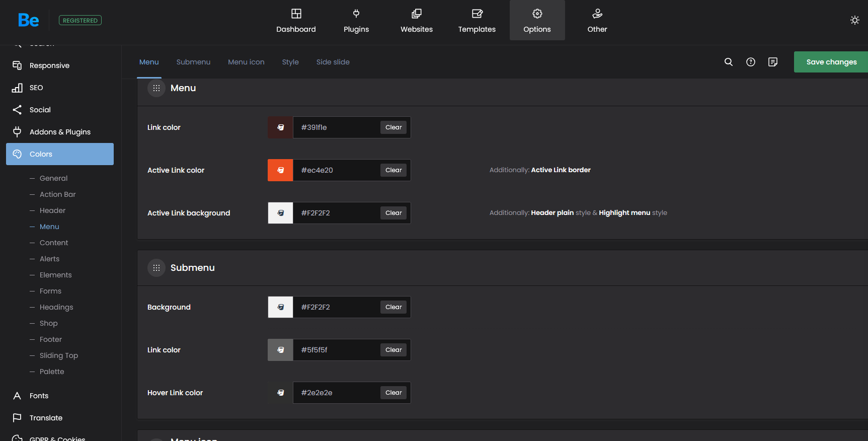Open Submenu Background color swatch
The height and width of the screenshot is (441, 868).
280,307
